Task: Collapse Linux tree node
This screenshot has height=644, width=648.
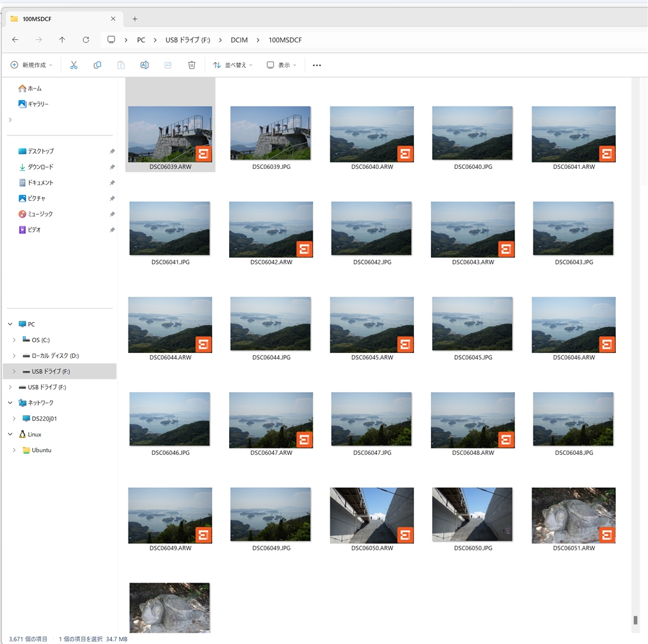Action: tap(10, 434)
